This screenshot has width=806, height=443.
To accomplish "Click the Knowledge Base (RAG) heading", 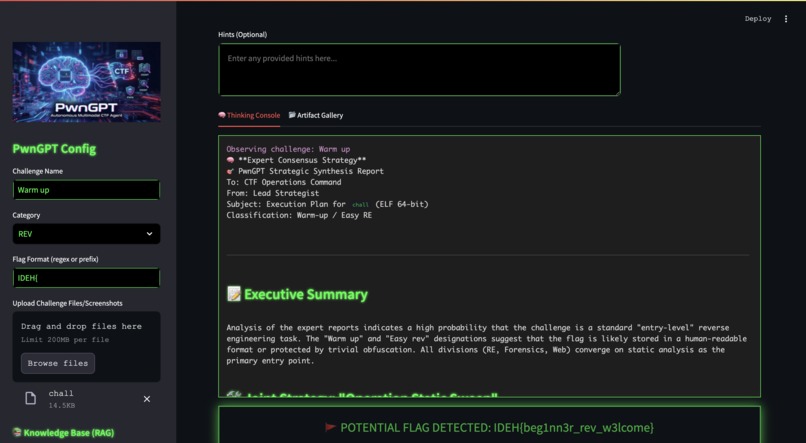I will [x=63, y=433].
